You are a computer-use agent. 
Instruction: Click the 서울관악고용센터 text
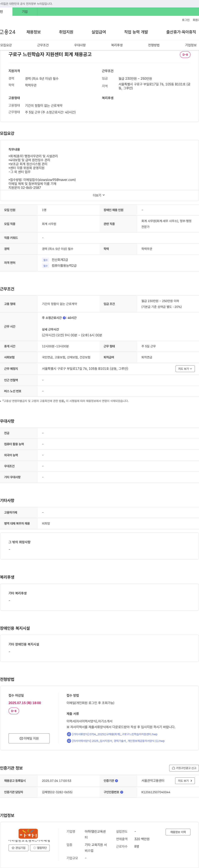[x=153, y=781]
